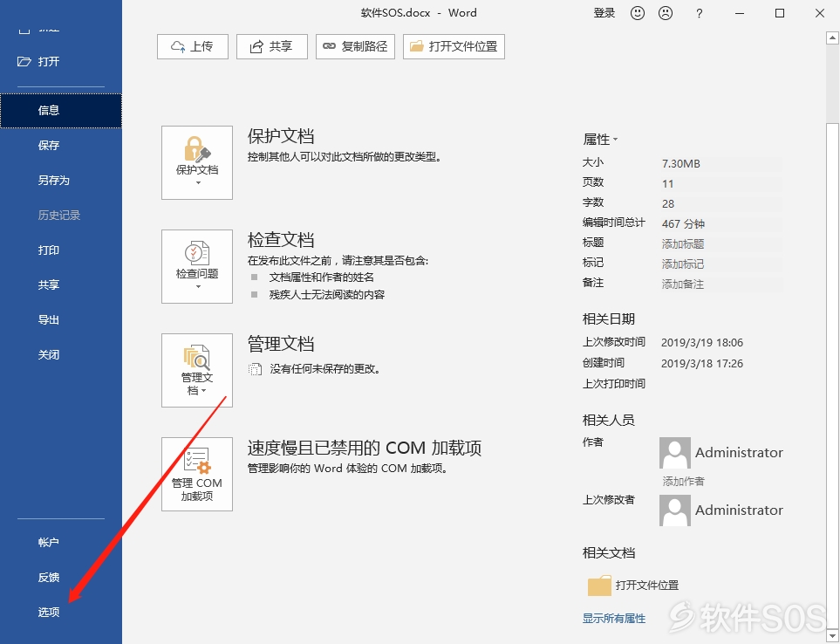Open the 保护文档 lock dropdown
Screen dimensions: 840x644
pyautogui.click(x=197, y=163)
